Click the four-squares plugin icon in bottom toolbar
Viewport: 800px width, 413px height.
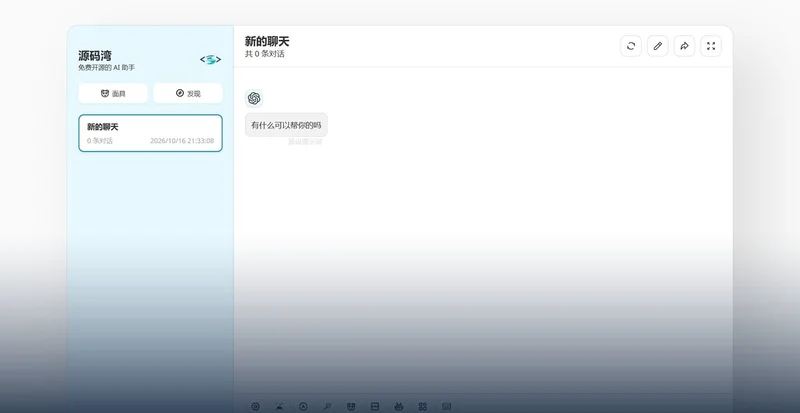422,406
